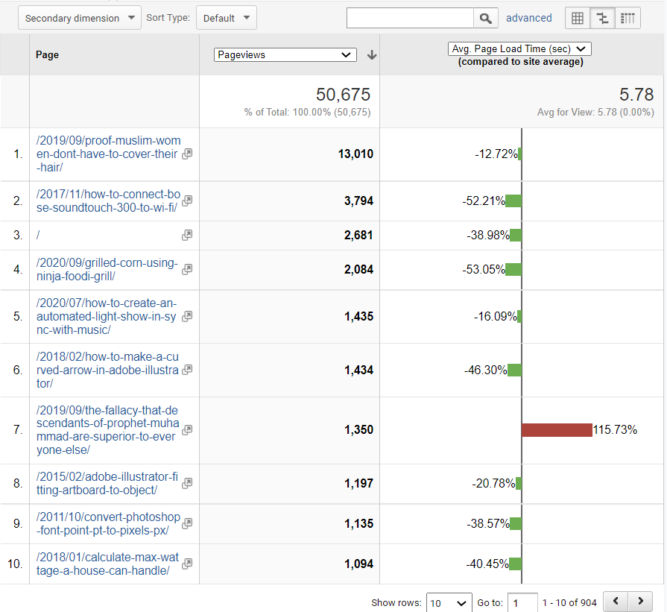Open the Secondary dimension dropdown
The image size is (667, 612).
(80, 18)
